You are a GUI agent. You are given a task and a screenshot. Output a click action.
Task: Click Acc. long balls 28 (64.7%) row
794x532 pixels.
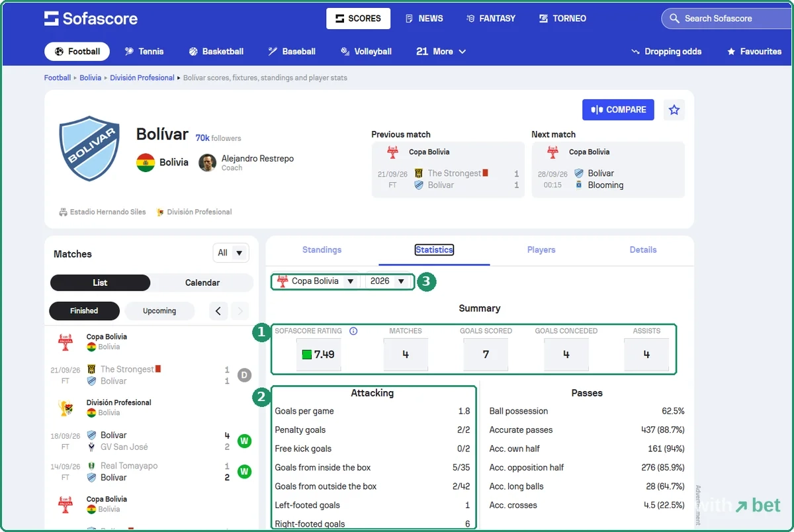click(x=587, y=486)
